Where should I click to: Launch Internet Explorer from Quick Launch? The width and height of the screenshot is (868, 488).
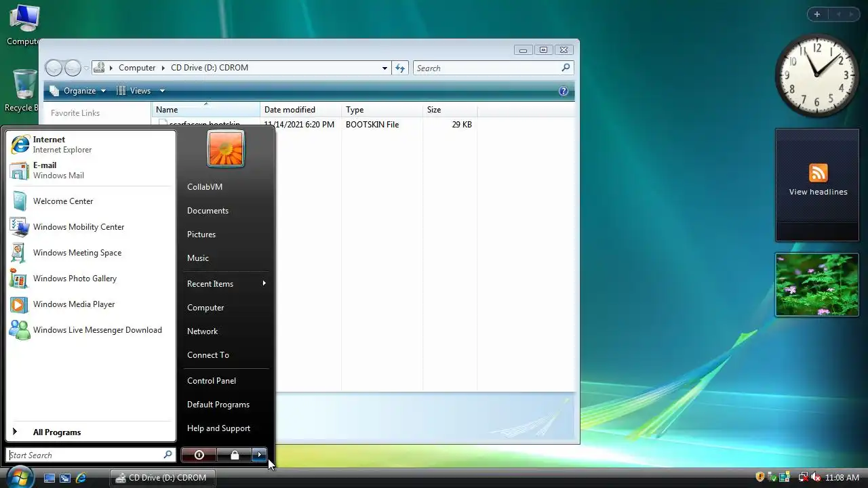[x=81, y=478]
